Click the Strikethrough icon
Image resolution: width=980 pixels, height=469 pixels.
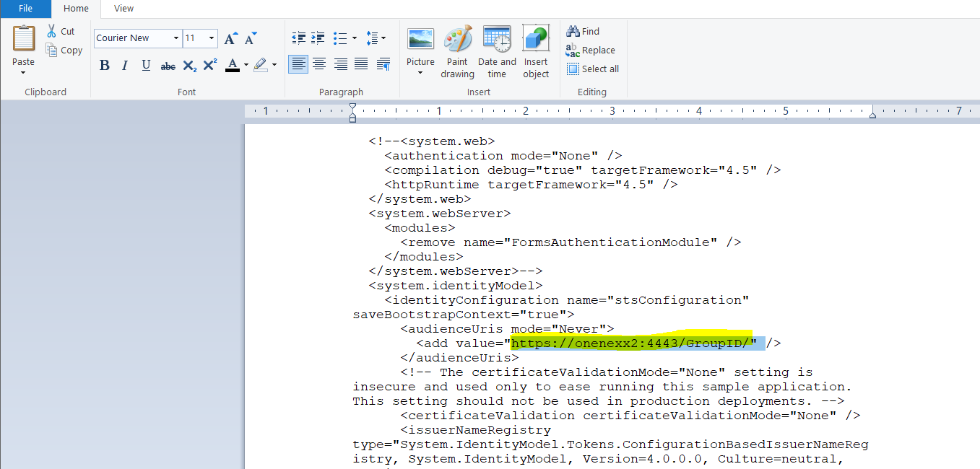tap(168, 65)
